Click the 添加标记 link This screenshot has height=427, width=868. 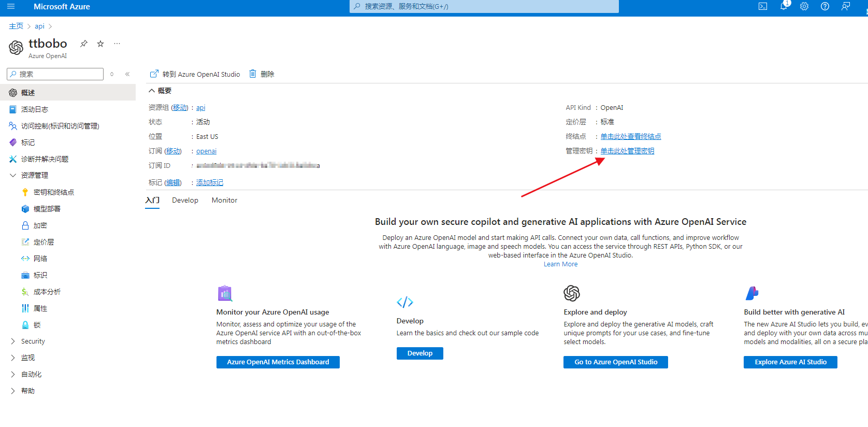pyautogui.click(x=210, y=182)
